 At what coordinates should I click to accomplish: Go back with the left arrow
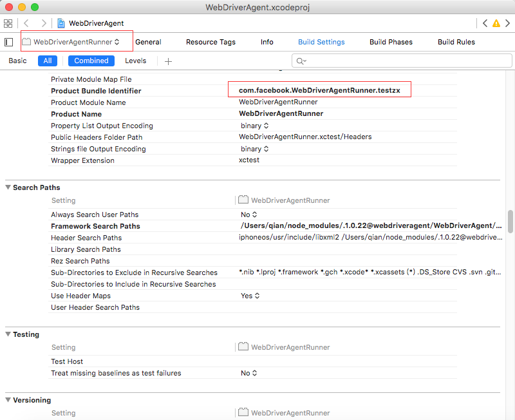click(26, 23)
